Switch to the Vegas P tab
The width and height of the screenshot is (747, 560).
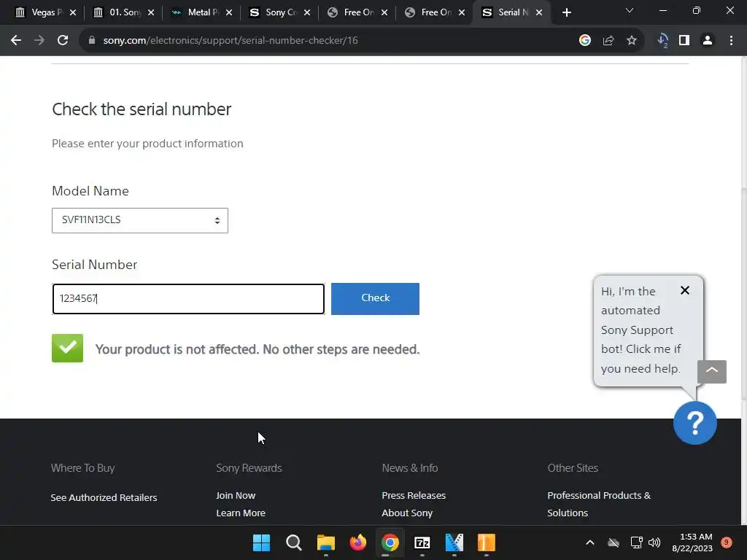[39, 12]
